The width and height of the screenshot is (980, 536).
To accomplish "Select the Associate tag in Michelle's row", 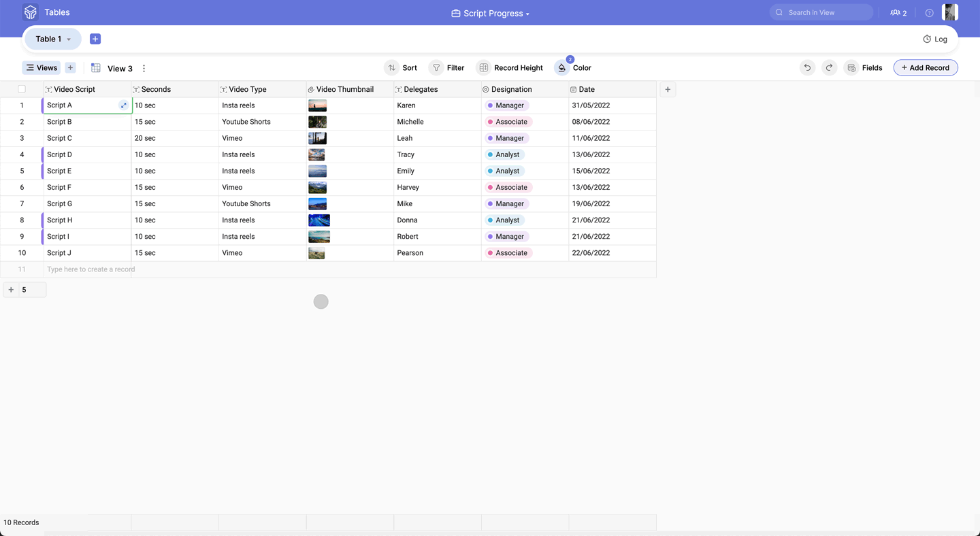I will coord(508,122).
